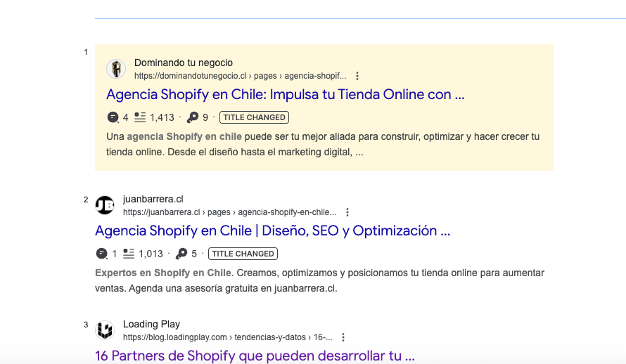This screenshot has width=626, height=364.
Task: Click the comment-search icon next to value 1
Action: point(102,254)
